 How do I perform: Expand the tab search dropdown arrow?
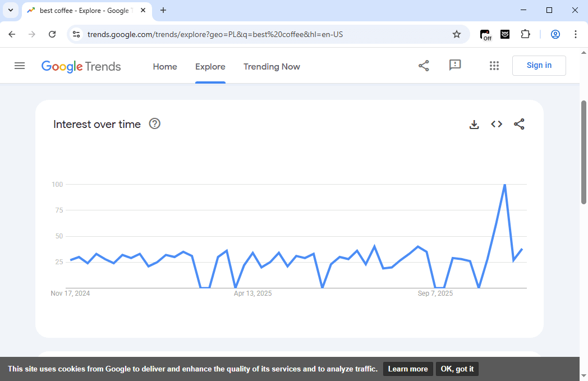(10, 10)
